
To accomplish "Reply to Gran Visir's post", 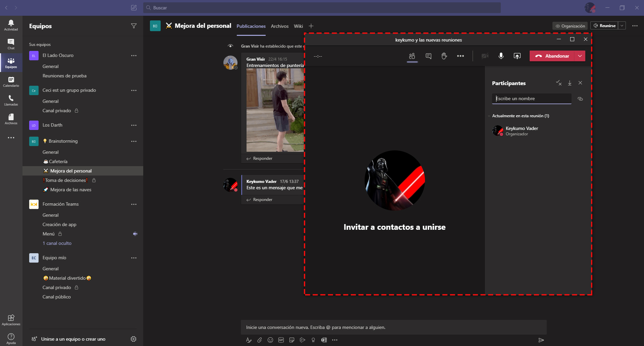I will (x=259, y=158).
